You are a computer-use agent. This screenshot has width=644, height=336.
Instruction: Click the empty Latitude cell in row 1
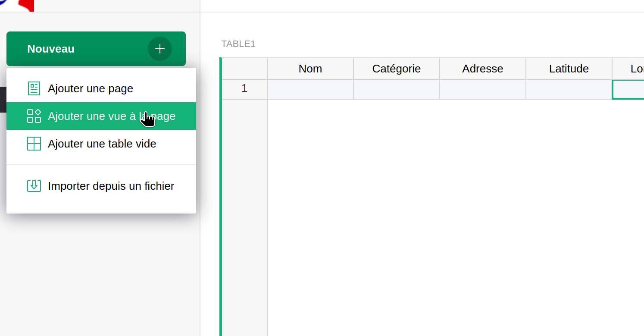tap(569, 89)
